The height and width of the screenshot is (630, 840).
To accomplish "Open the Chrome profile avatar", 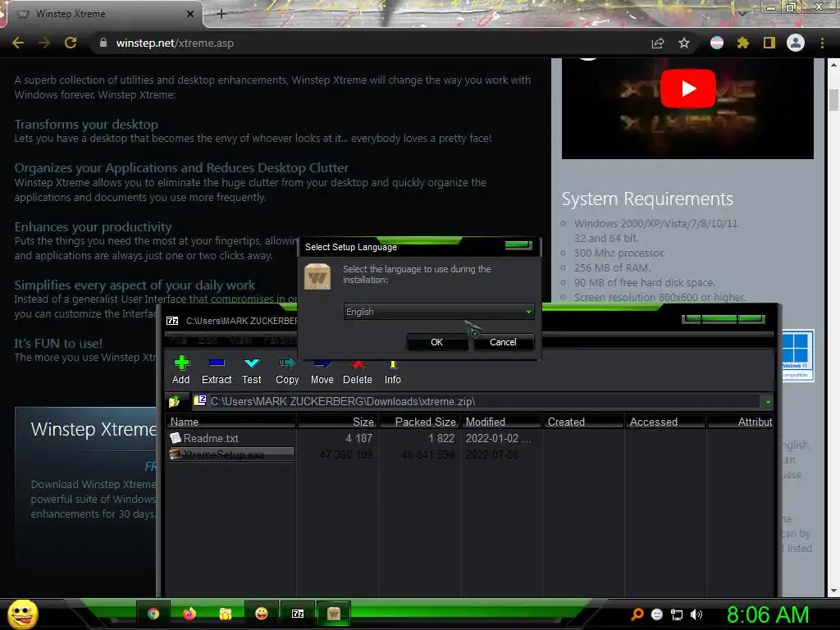I will coord(796,43).
